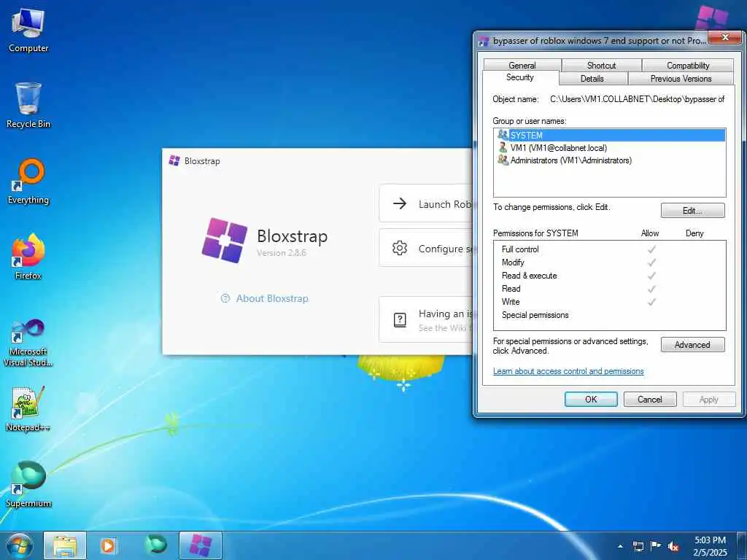The width and height of the screenshot is (747, 560).
Task: Select the Security tab
Action: point(519,77)
